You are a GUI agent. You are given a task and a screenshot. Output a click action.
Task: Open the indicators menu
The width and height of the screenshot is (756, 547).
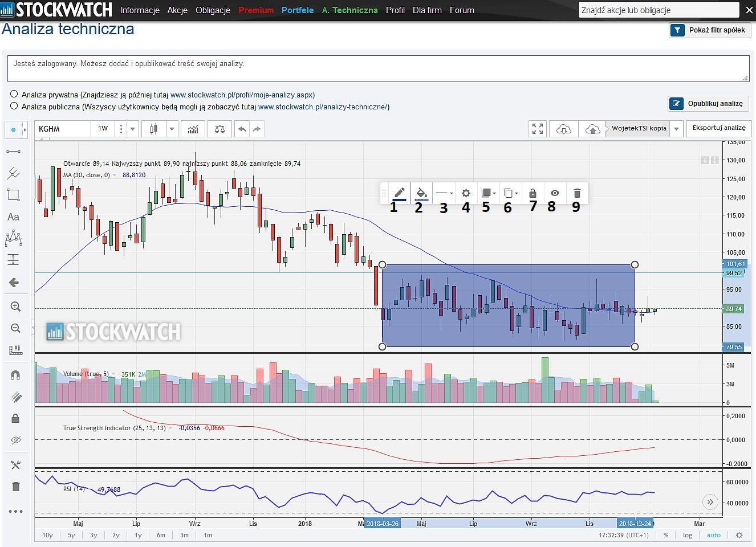click(193, 129)
